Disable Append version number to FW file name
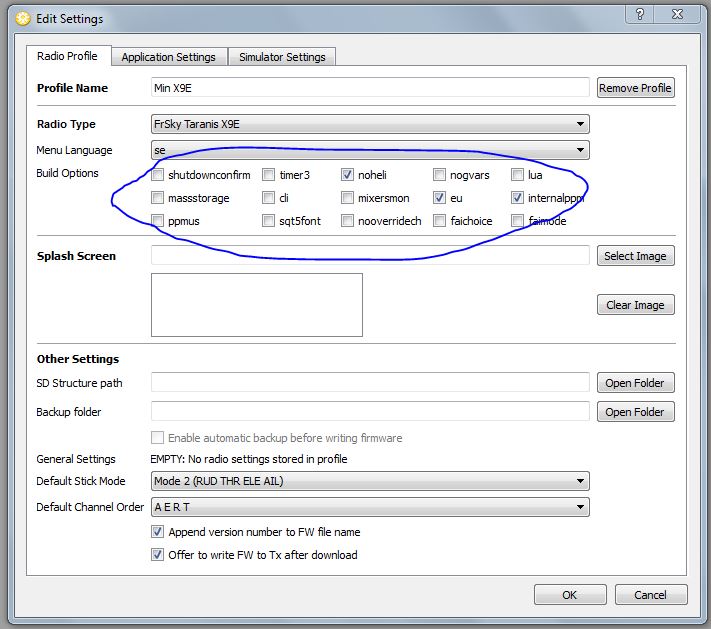Image resolution: width=711 pixels, height=629 pixels. (158, 532)
